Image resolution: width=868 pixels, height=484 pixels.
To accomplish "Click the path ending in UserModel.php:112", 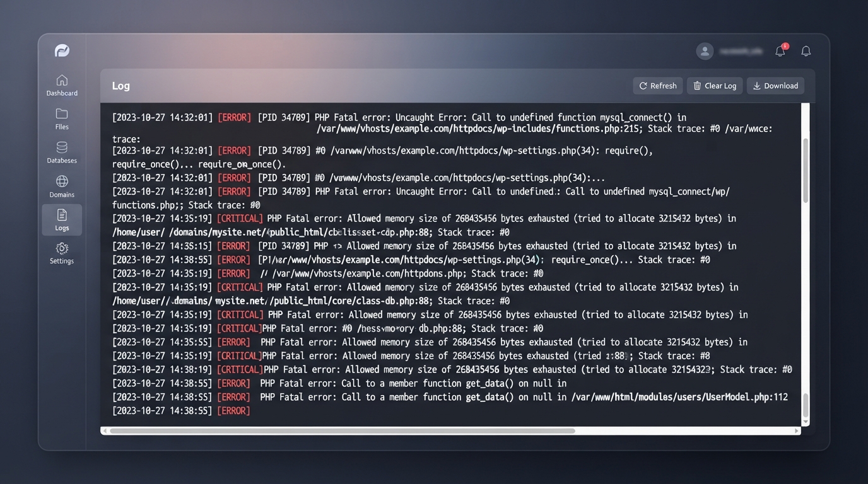I will (679, 397).
